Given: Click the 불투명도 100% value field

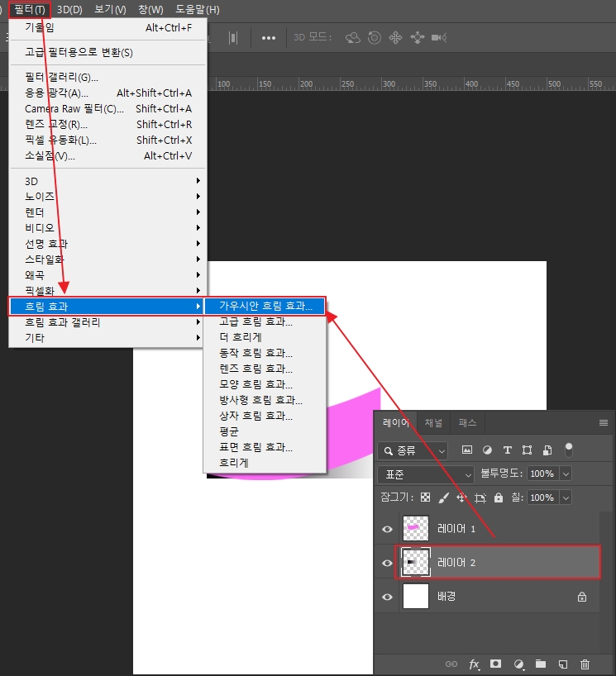Looking at the screenshot, I should point(542,474).
